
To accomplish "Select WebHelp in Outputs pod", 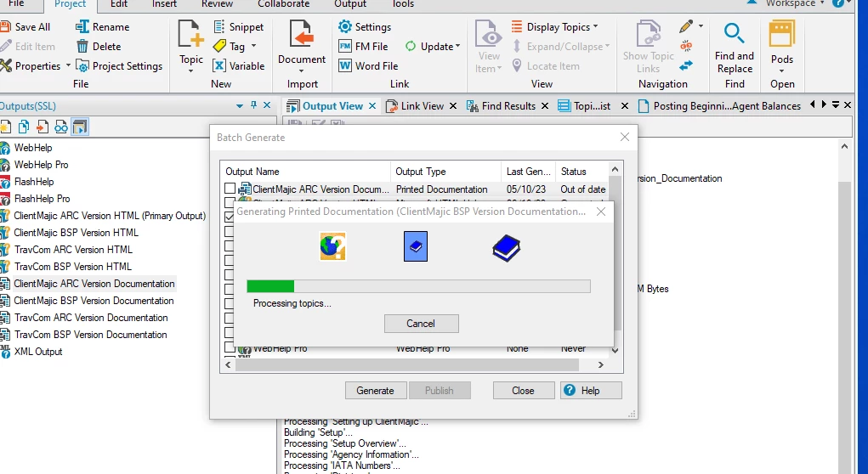I will coord(33,148).
